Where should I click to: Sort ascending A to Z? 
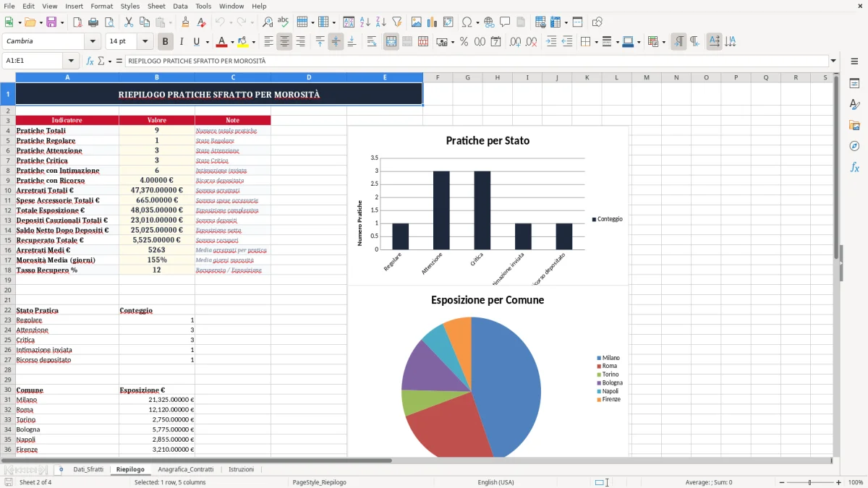point(365,22)
